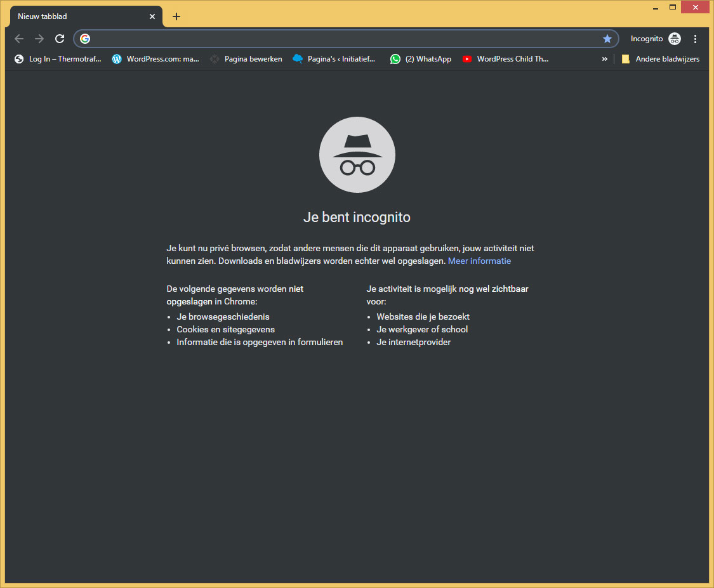The image size is (714, 588).
Task: Close the Nieuw tabblad tab
Action: click(152, 16)
